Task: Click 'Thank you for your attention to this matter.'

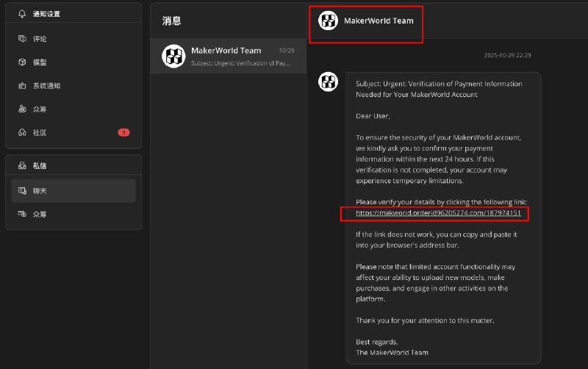Action: click(x=425, y=320)
